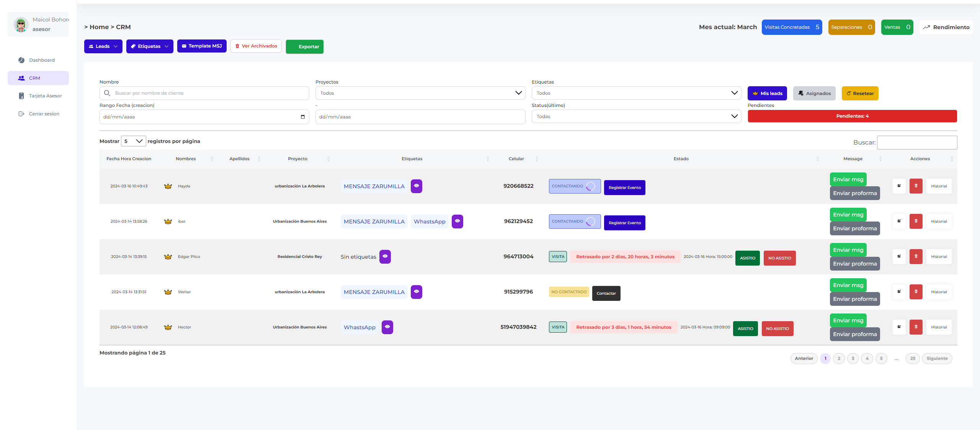The height and width of the screenshot is (430, 980).
Task: Toggle tag visibility eye for Edgar Pilco
Action: (385, 256)
